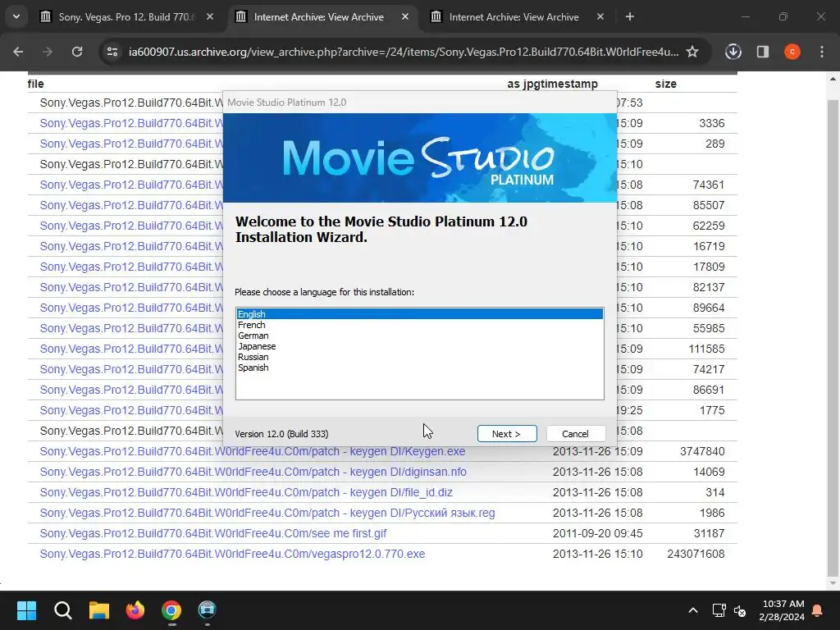Viewport: 840px width, 630px height.
Task: Click the address bar URL
Action: 403,52
